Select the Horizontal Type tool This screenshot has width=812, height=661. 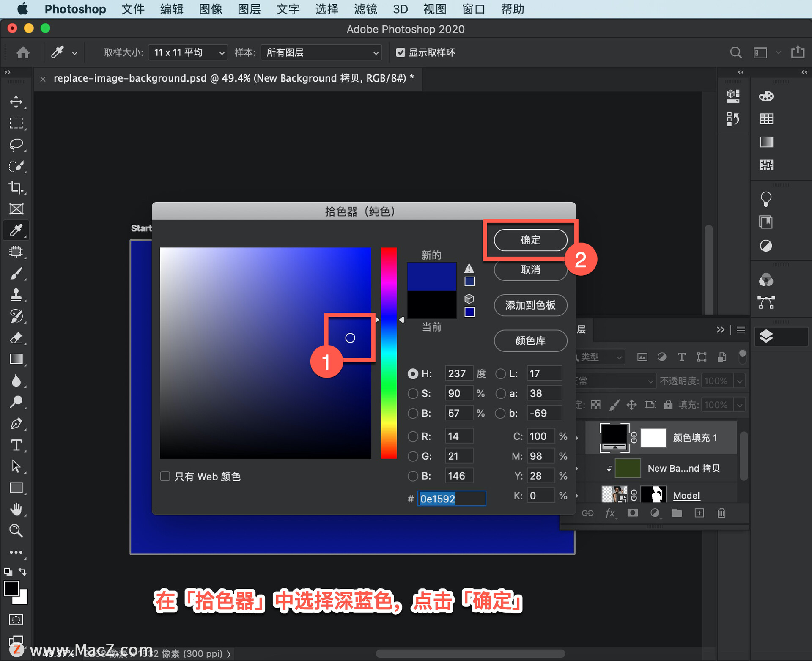click(16, 445)
